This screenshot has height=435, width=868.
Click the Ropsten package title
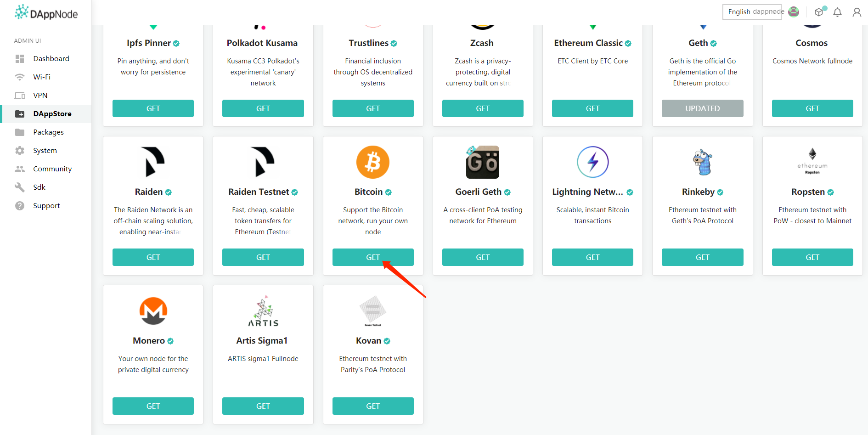click(808, 192)
